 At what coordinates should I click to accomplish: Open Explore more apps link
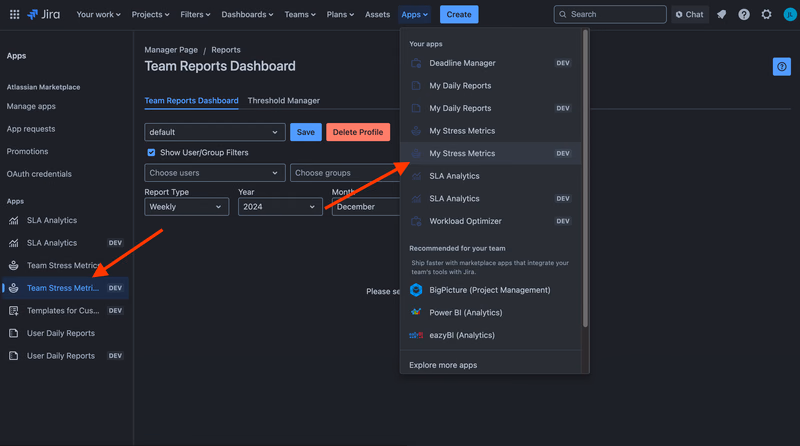(x=443, y=365)
